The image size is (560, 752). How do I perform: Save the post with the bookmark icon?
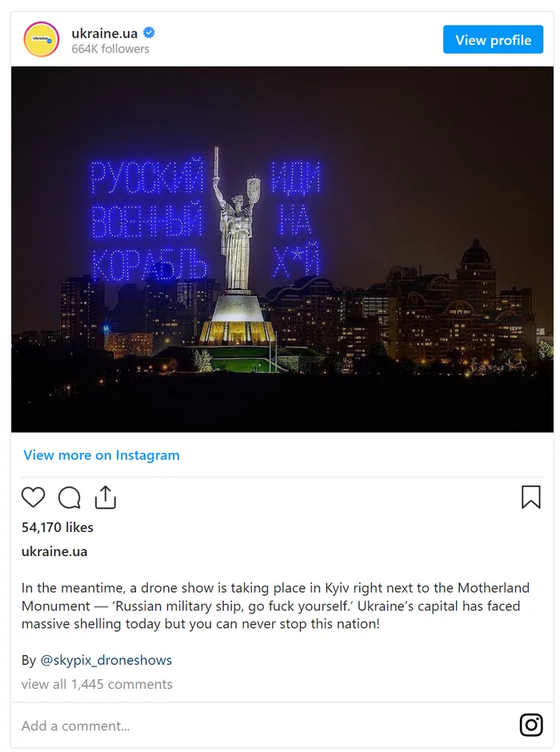pos(530,497)
